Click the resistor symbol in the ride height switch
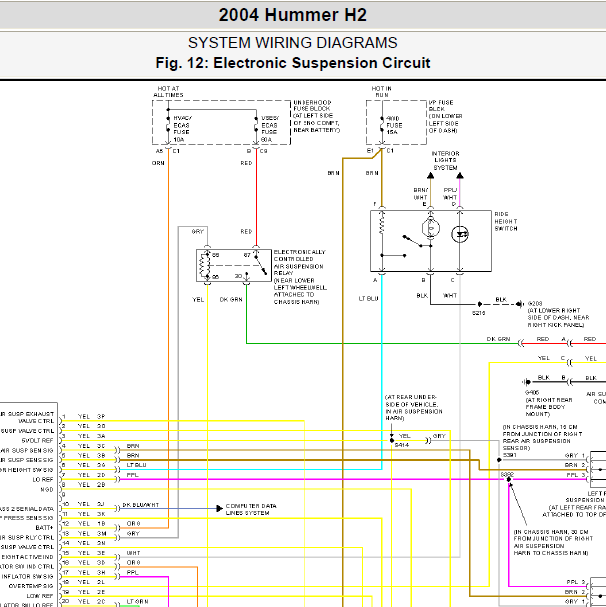 tap(382, 225)
